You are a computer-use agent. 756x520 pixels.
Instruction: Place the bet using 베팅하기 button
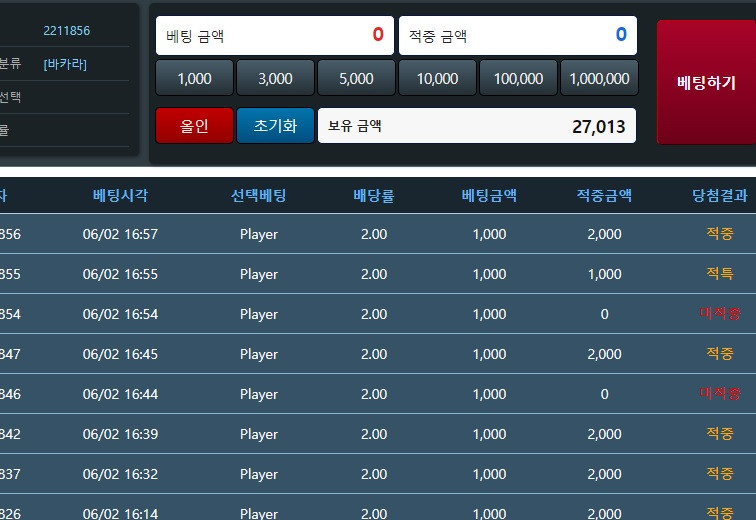click(705, 82)
